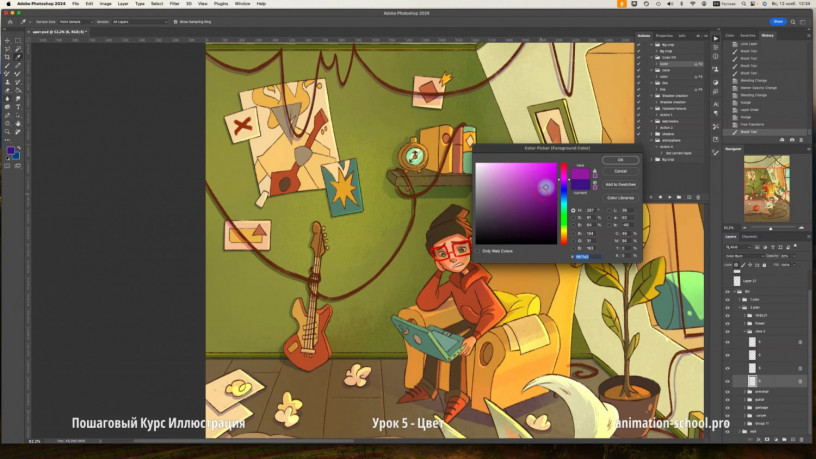Select the Hand tool
The height and width of the screenshot is (459, 816).
18,123
